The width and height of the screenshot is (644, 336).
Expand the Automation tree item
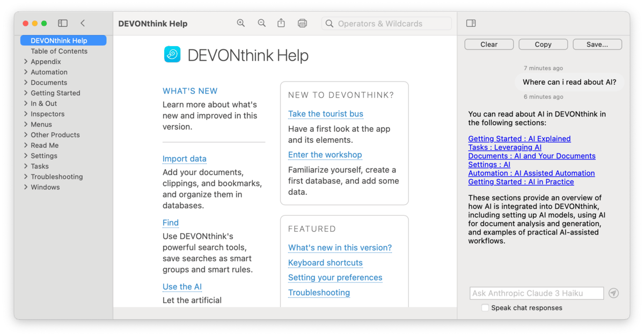[x=26, y=72]
